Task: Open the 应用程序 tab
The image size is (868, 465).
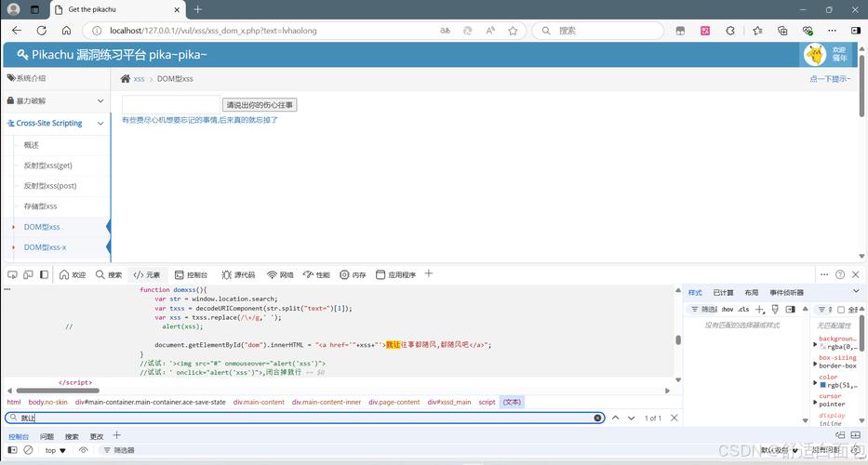Action: (x=395, y=274)
